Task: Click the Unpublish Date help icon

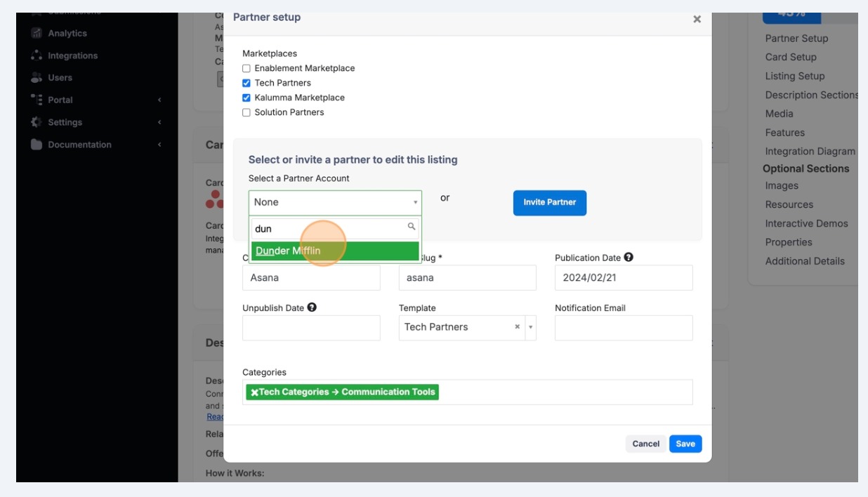Action: (312, 307)
